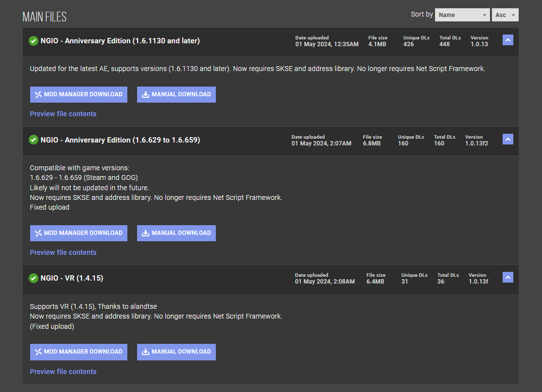
Task: Click version value '1.0.13f2'
Action: pyautogui.click(x=476, y=143)
